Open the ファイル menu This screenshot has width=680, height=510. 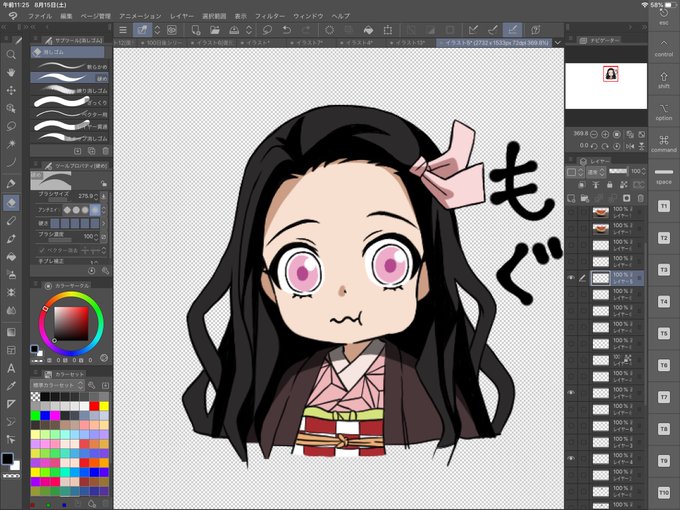pyautogui.click(x=39, y=16)
